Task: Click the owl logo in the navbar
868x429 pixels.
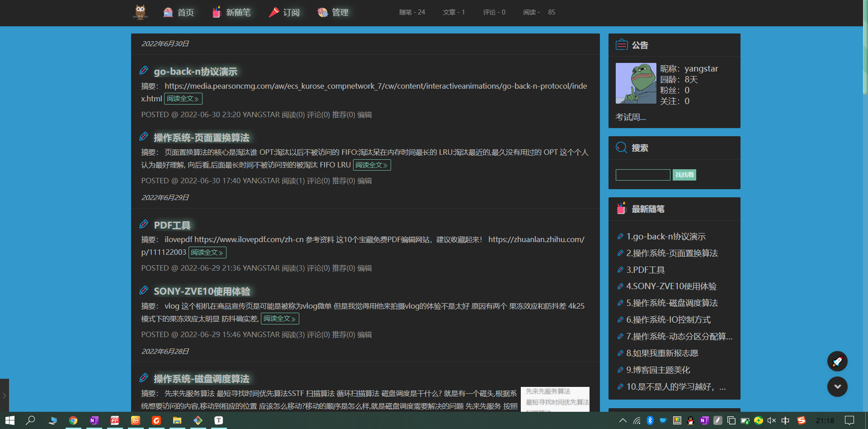Action: 140,12
